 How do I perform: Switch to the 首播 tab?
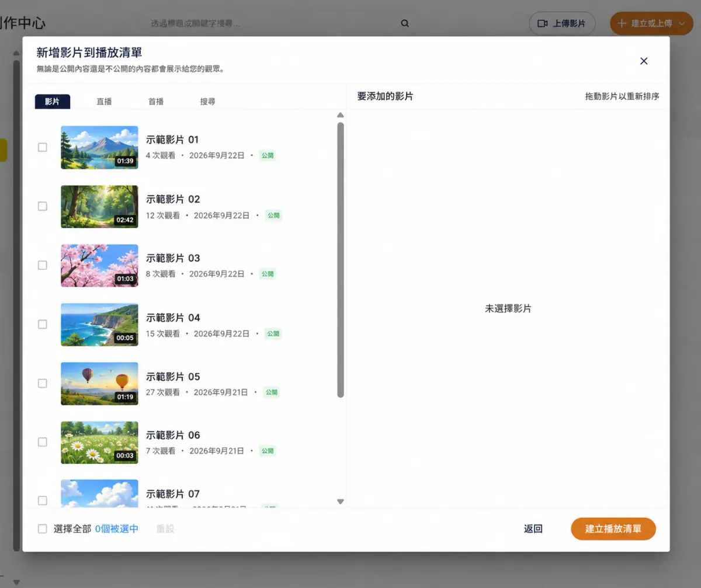click(156, 102)
